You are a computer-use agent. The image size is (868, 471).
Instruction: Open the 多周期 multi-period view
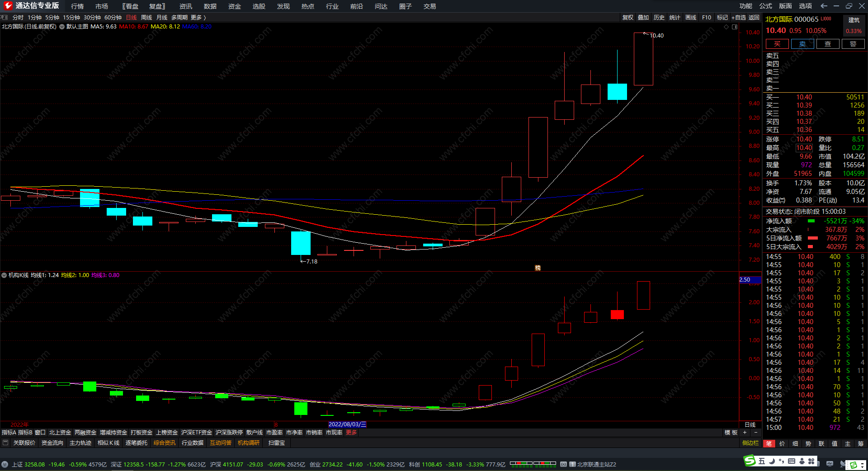coord(179,17)
